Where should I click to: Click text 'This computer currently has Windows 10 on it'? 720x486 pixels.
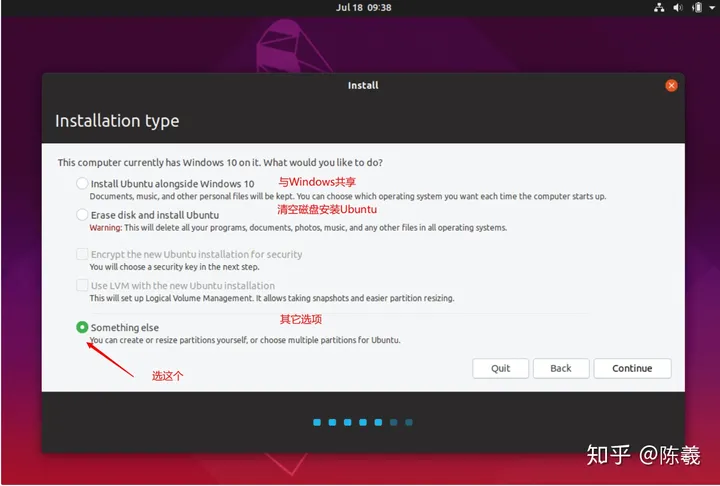[157, 163]
